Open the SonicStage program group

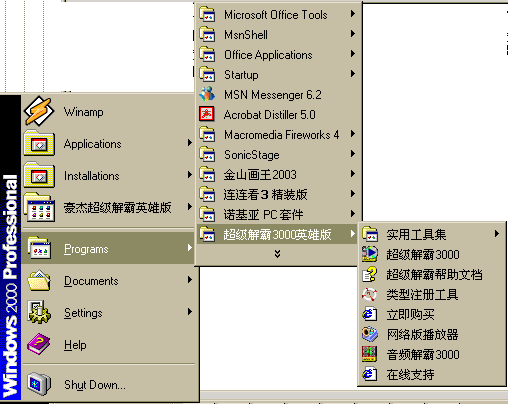[x=277, y=154]
